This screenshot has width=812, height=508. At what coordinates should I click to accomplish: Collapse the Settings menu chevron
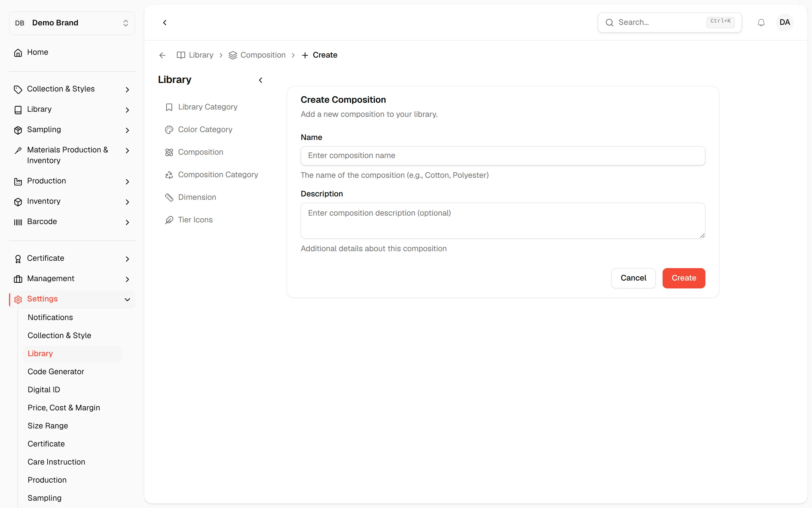click(x=127, y=299)
